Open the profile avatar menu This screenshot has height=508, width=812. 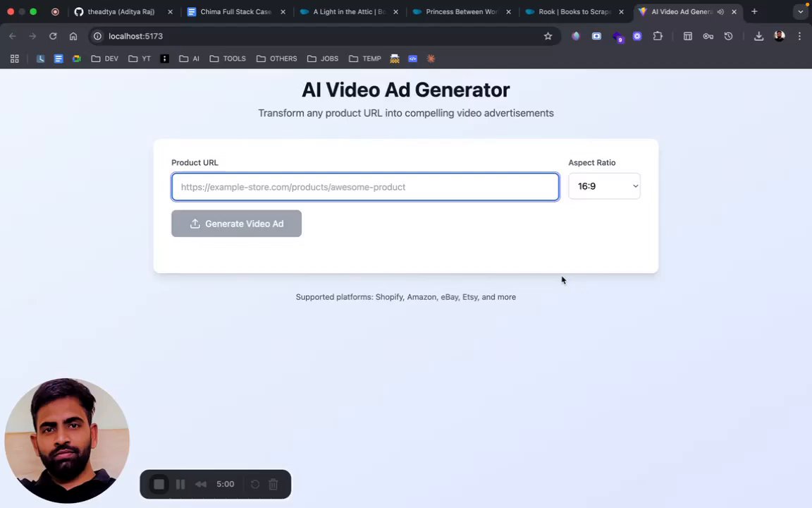780,36
